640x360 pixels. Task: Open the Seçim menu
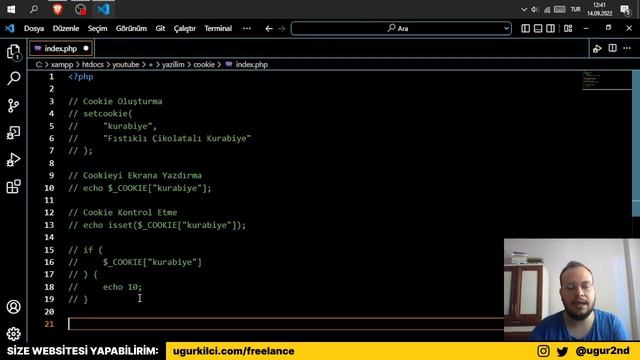coord(98,29)
